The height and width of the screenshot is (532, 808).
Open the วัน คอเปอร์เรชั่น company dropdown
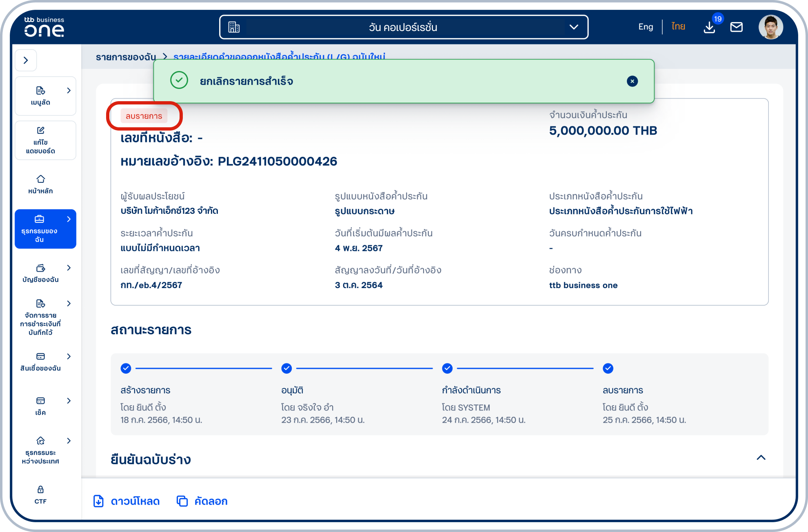pos(404,27)
